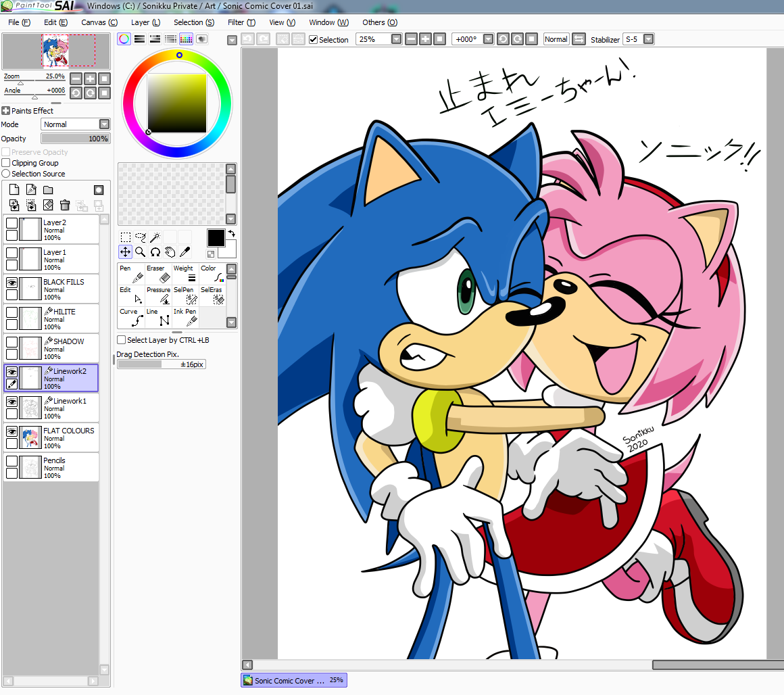This screenshot has height=695, width=784.
Task: Show the color wheel panel
Action: click(x=124, y=39)
